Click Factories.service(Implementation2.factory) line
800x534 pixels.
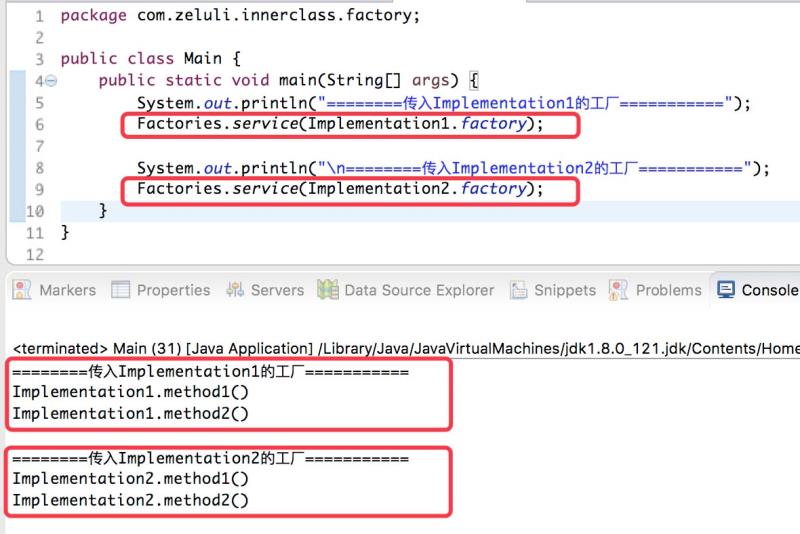tap(340, 190)
